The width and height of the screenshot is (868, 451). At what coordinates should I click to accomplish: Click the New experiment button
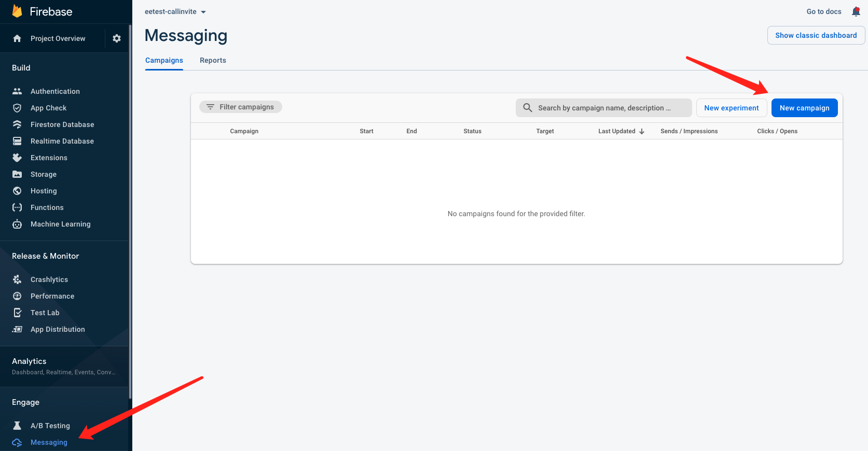click(732, 108)
